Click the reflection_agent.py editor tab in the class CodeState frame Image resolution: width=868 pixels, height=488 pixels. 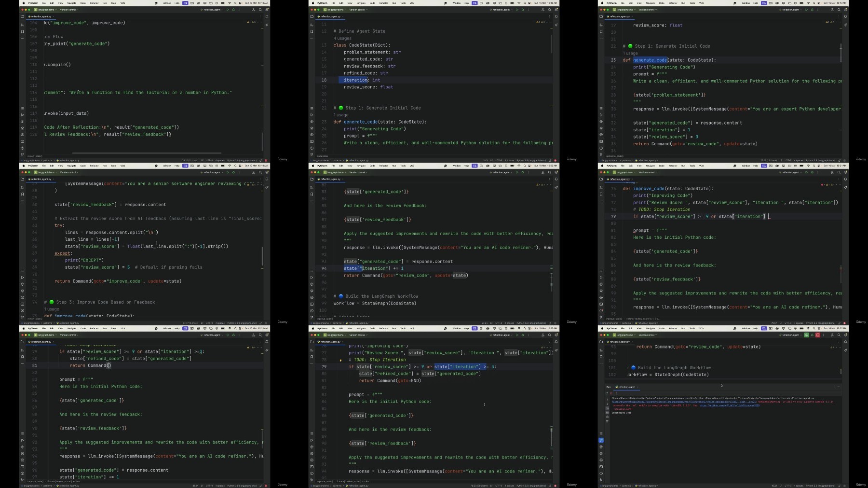click(330, 16)
